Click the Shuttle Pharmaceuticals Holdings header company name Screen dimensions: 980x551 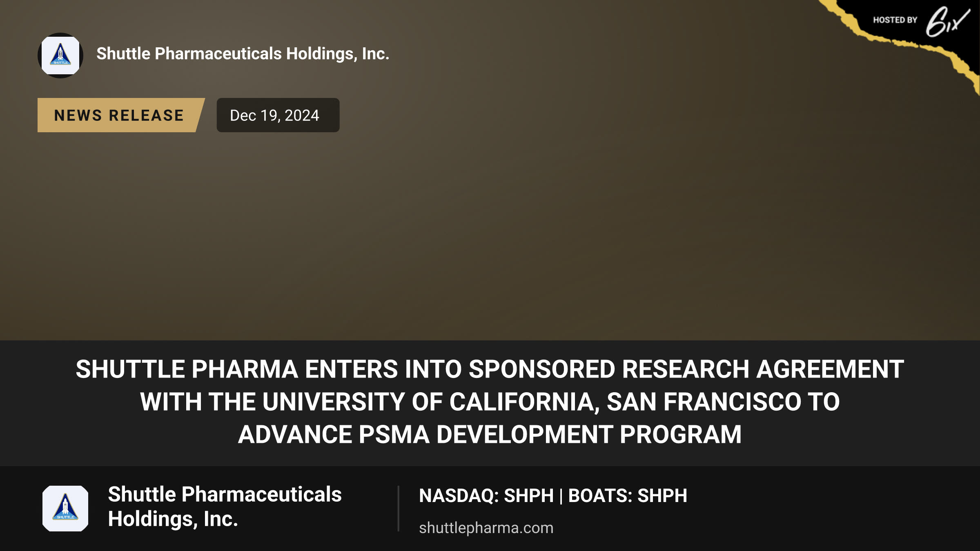tap(243, 54)
